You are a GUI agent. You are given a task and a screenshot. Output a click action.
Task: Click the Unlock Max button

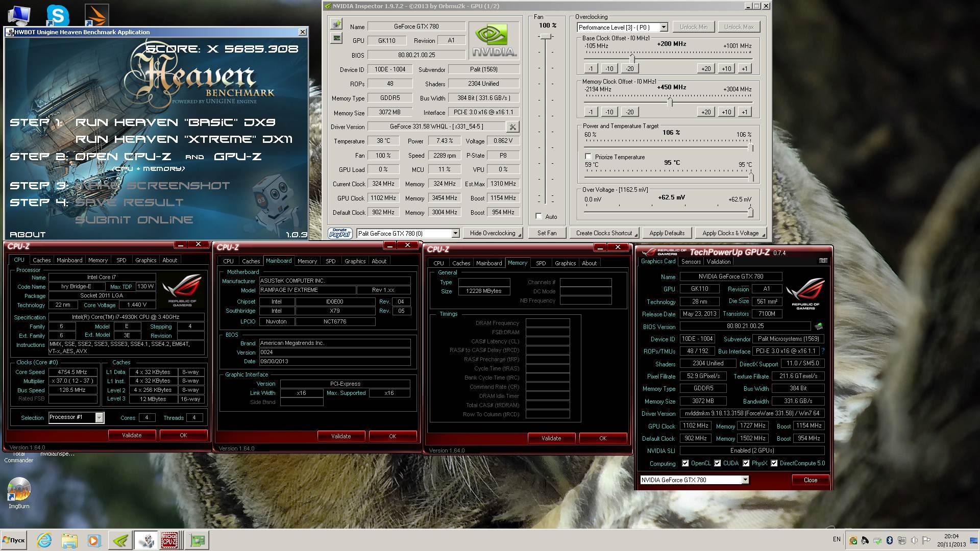[739, 27]
